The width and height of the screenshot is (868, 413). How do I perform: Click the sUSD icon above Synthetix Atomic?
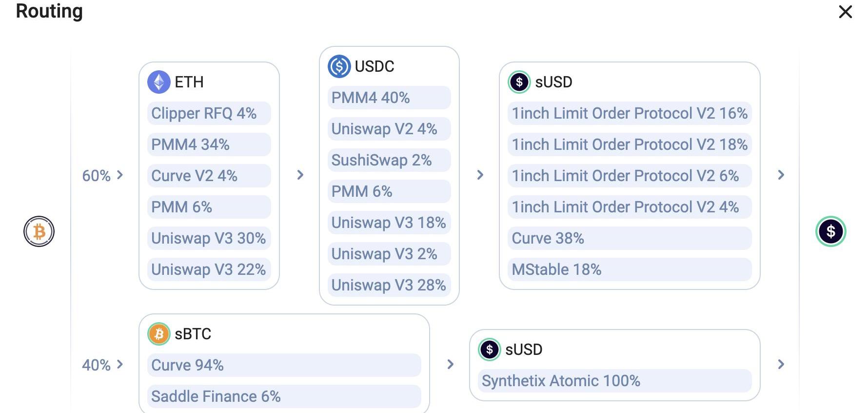pos(490,350)
